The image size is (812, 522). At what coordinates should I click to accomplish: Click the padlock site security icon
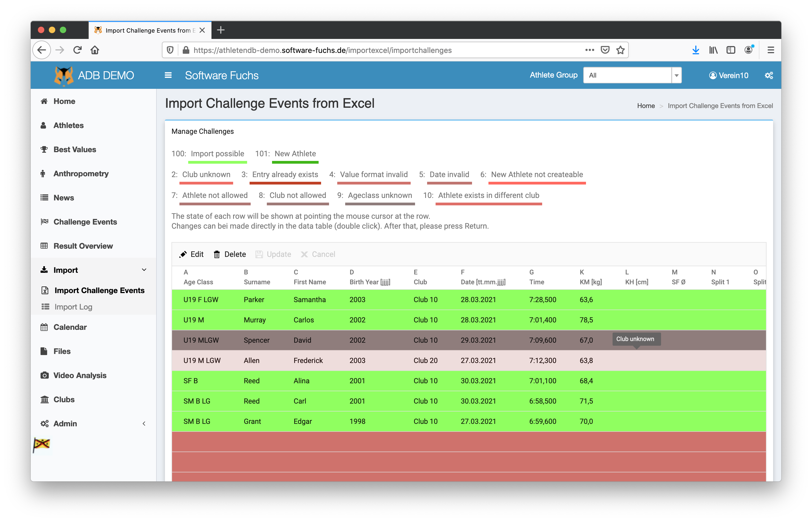point(185,50)
